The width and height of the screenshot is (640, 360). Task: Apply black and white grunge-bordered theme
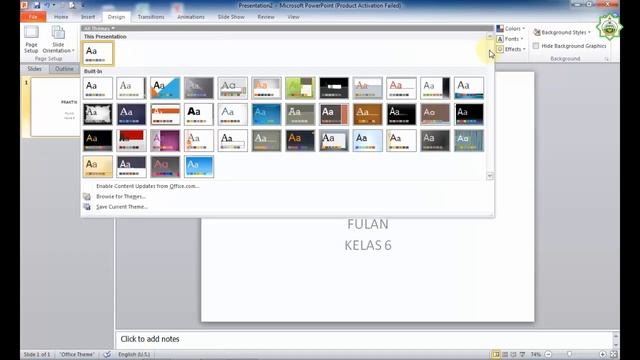click(x=98, y=114)
